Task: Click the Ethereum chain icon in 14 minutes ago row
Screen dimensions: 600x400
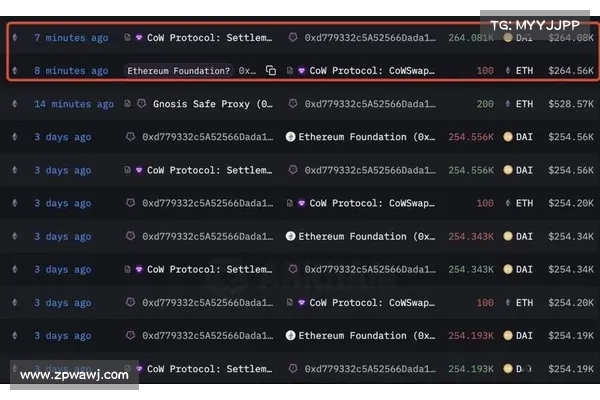Action: tap(15, 104)
